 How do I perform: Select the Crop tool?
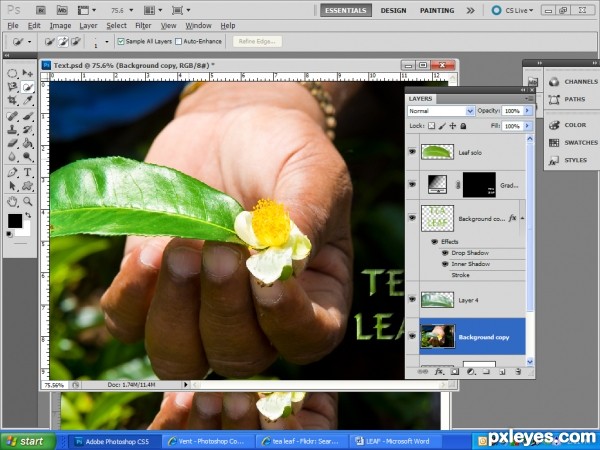tap(13, 100)
